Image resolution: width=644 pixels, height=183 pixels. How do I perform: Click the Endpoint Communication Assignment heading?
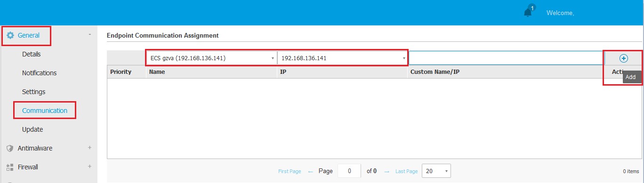163,35
